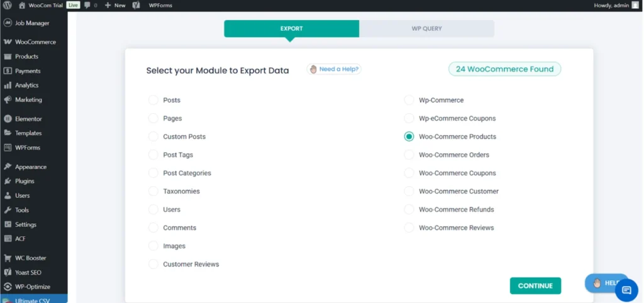Screen dimensions: 644x303
Task: Click the Templates folder icon
Action: tap(8, 133)
